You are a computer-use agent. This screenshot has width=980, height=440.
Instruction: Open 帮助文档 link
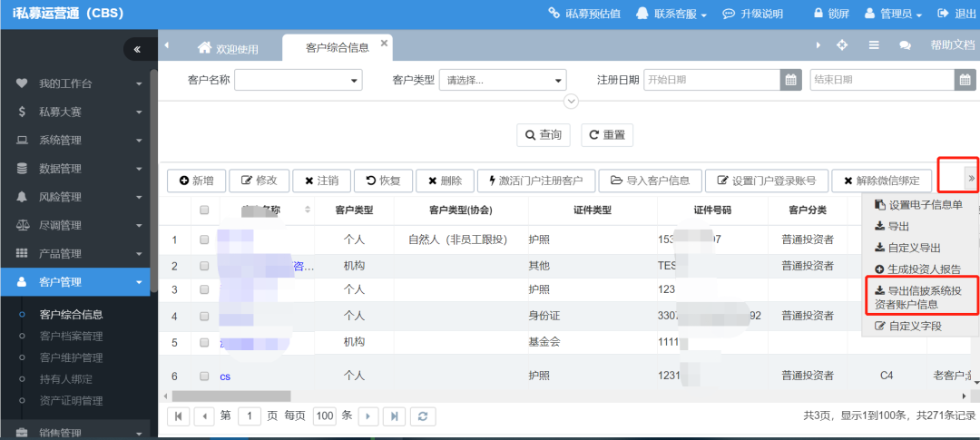952,45
